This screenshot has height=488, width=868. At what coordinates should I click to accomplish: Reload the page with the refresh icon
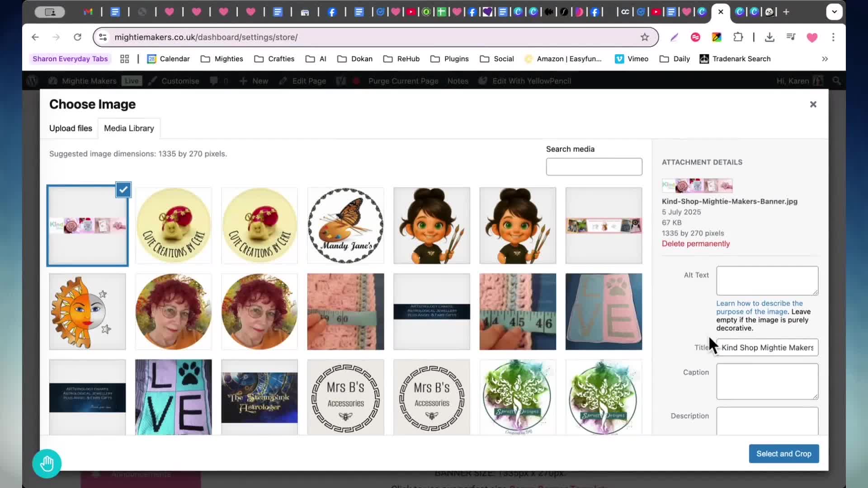coord(77,37)
